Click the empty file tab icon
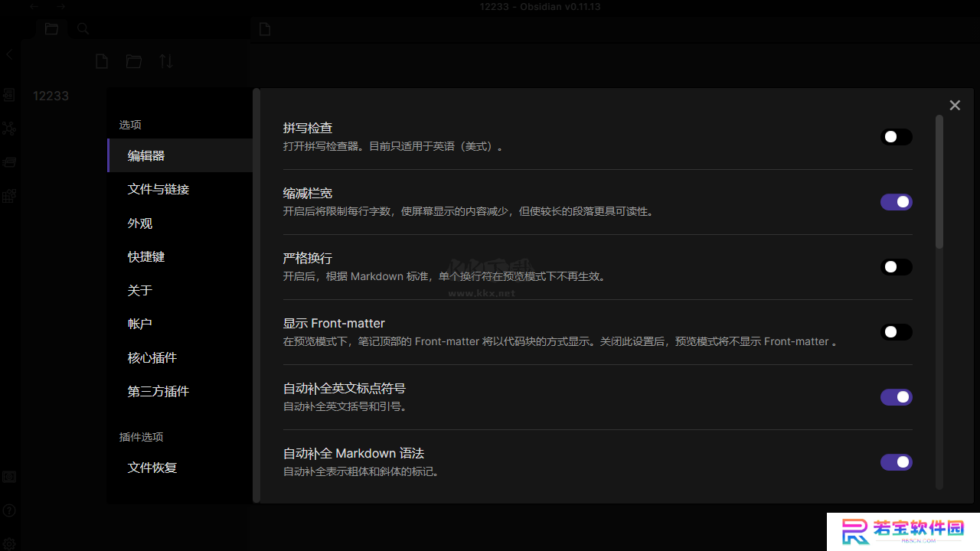The image size is (980, 551). point(265,29)
